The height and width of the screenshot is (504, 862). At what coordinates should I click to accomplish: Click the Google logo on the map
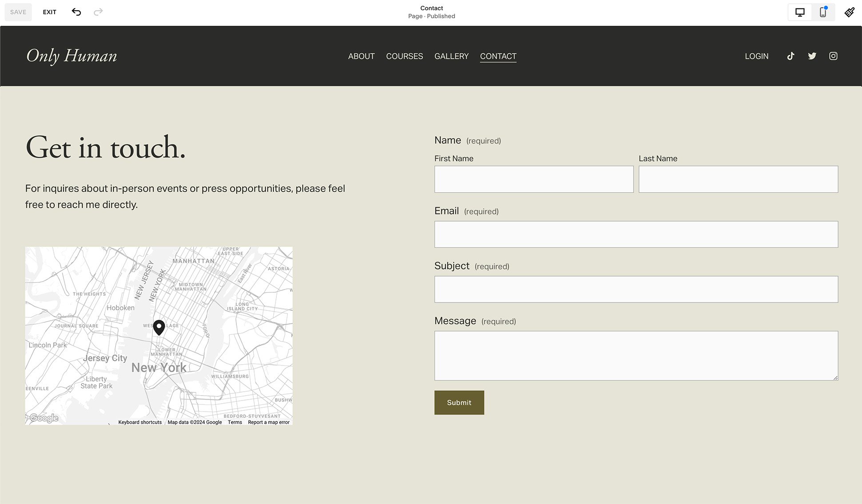(x=43, y=417)
